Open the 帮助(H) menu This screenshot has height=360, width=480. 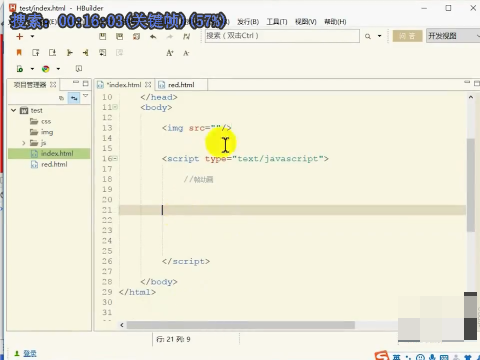click(x=335, y=22)
